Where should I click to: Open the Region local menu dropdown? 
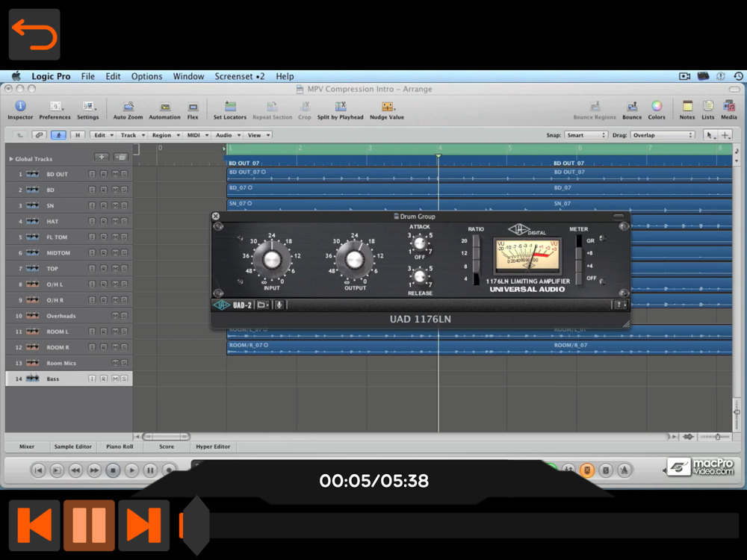click(x=165, y=135)
